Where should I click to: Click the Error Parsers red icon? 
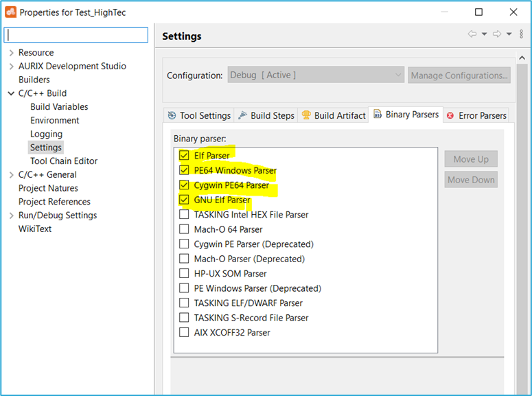coord(450,116)
